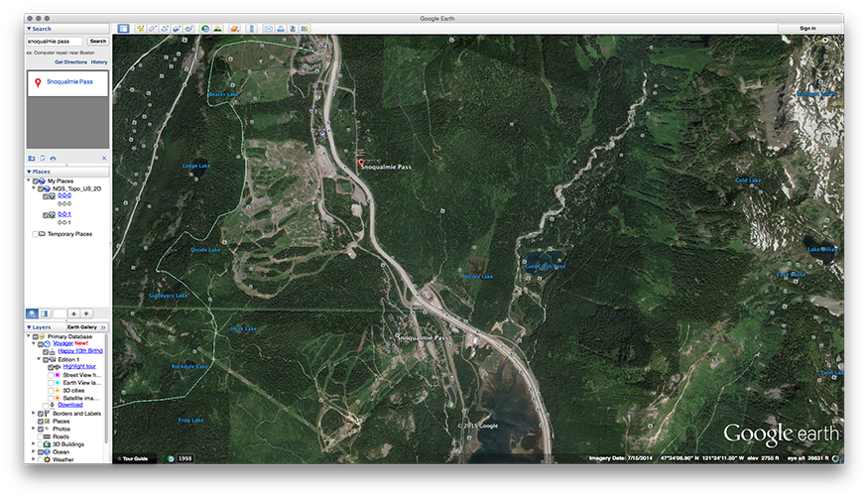Select the Snoqualmie Pass search result
This screenshot has width=868, height=498.
68,83
